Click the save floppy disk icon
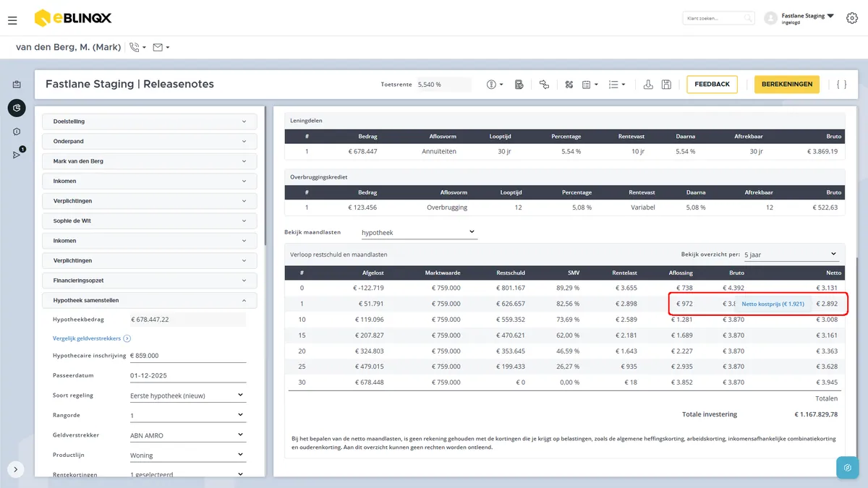The width and height of the screenshot is (868, 488). [666, 85]
